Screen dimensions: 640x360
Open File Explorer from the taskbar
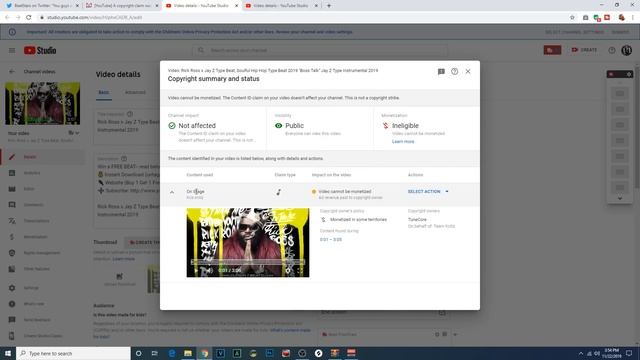[188, 353]
